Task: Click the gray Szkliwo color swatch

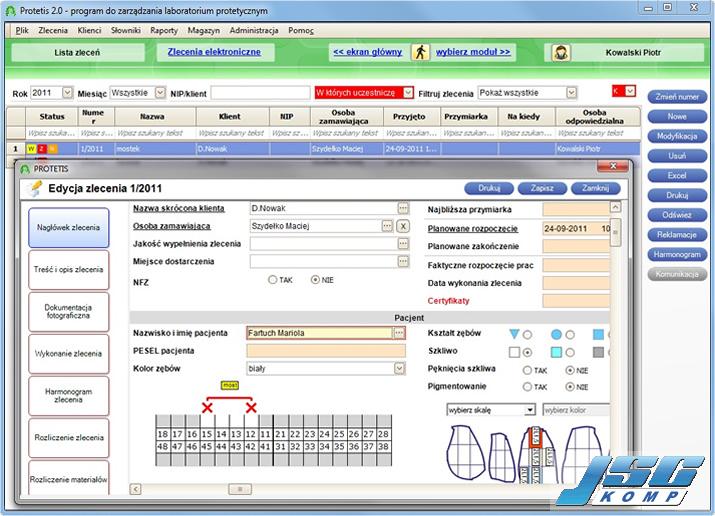Action: [x=598, y=352]
